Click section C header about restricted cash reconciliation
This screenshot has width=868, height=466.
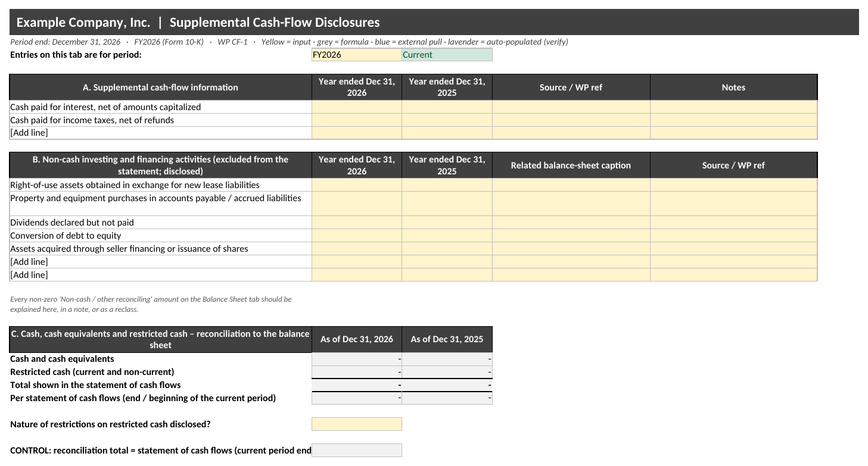160,339
